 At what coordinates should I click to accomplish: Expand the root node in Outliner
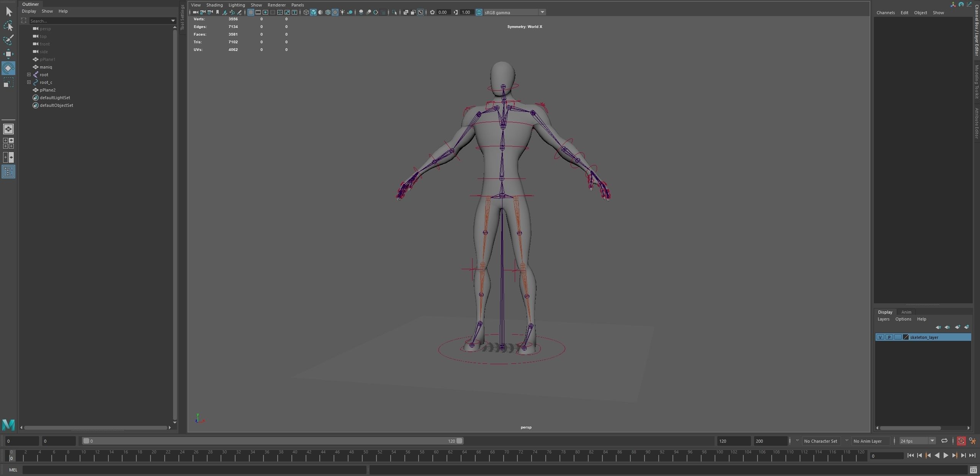(x=29, y=75)
